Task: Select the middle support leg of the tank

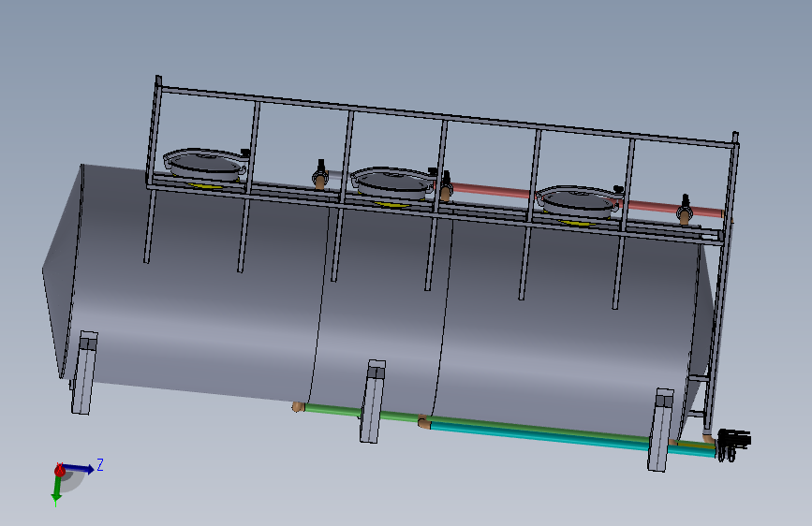Action: [373, 402]
